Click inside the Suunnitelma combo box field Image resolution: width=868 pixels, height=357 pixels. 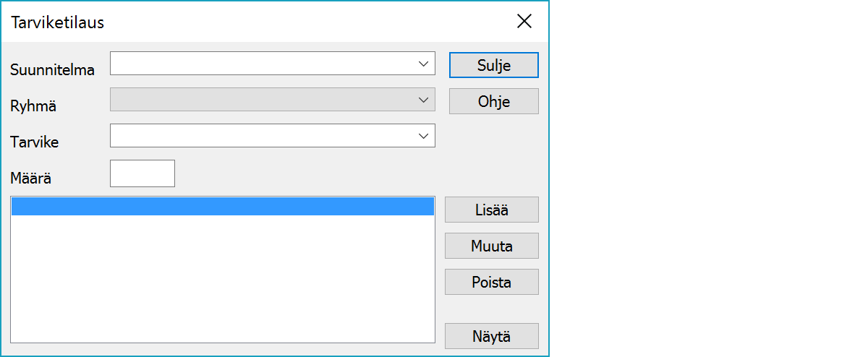point(262,64)
